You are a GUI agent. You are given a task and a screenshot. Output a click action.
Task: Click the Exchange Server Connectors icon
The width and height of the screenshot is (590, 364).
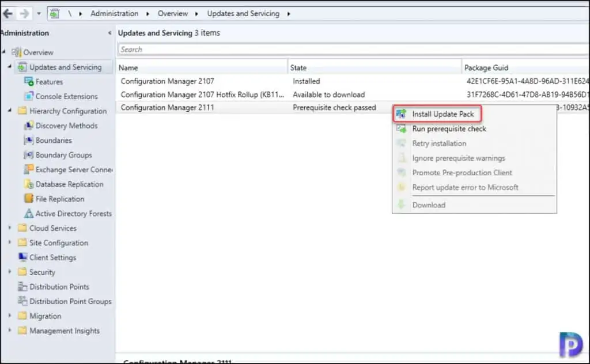pos(29,169)
